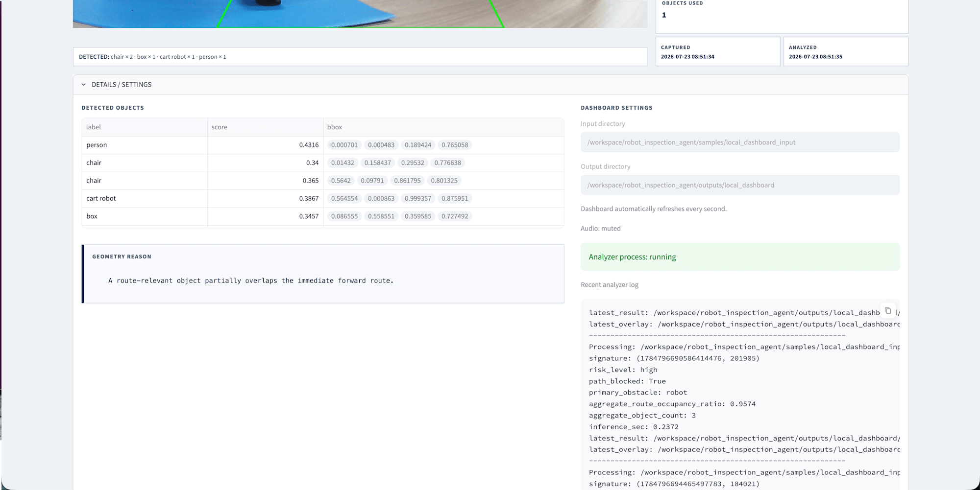The height and width of the screenshot is (490, 980).
Task: Select the 'person' row label
Action: (x=97, y=145)
